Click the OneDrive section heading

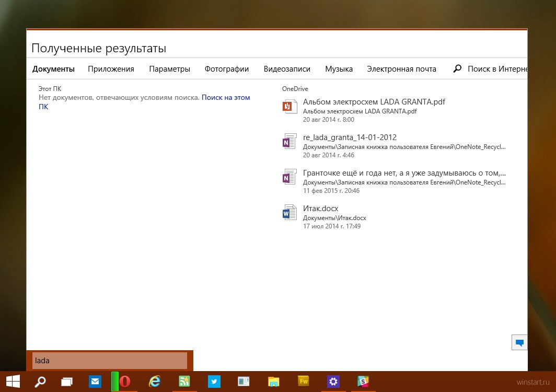295,89
